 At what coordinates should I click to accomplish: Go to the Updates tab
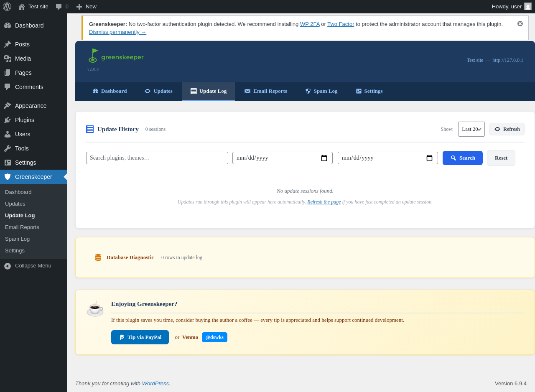click(158, 91)
